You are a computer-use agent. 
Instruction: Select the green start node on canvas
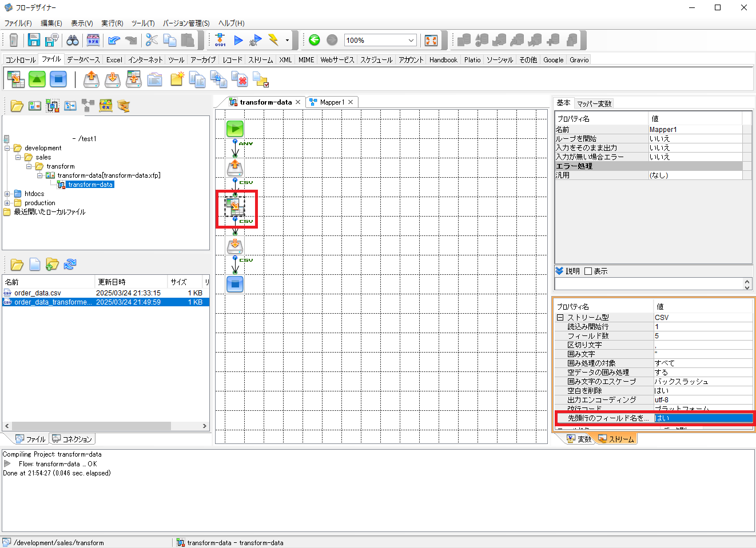coord(235,129)
